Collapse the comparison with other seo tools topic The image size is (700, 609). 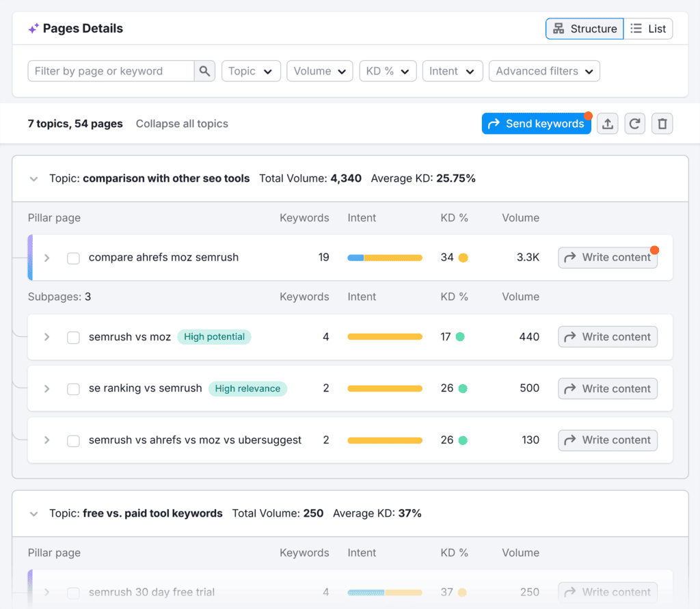tap(33, 178)
